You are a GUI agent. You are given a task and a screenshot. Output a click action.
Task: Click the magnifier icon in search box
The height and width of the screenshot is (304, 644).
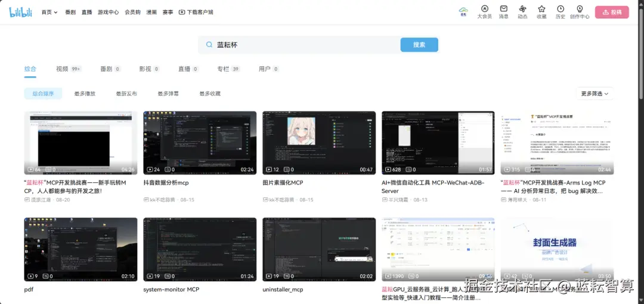209,45
